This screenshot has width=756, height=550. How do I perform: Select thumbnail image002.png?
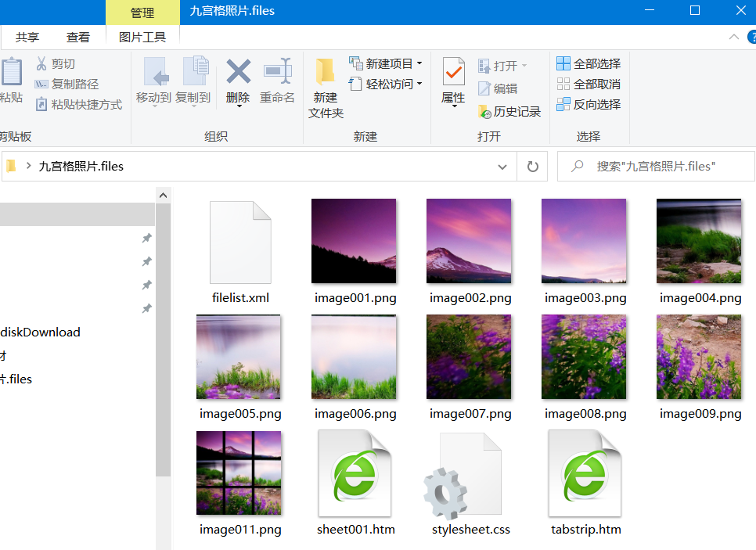point(469,241)
